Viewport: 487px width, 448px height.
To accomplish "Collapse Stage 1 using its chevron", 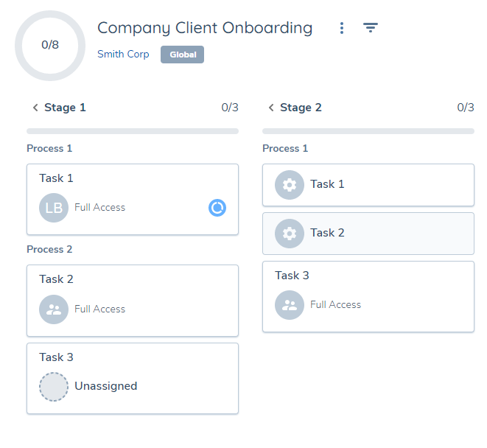I will [35, 108].
